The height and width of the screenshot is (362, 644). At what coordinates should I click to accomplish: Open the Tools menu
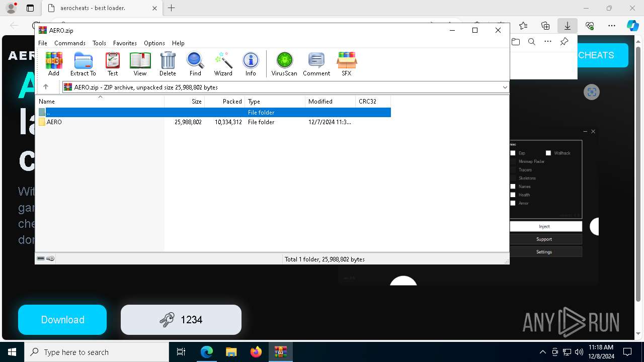pyautogui.click(x=99, y=43)
